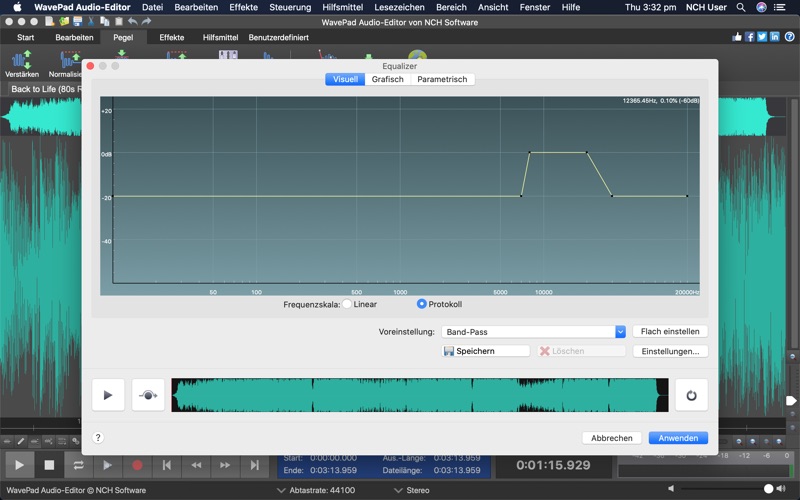This screenshot has height=500, width=800.
Task: Switch to the Parametrisch equalizer tab
Action: pos(442,79)
